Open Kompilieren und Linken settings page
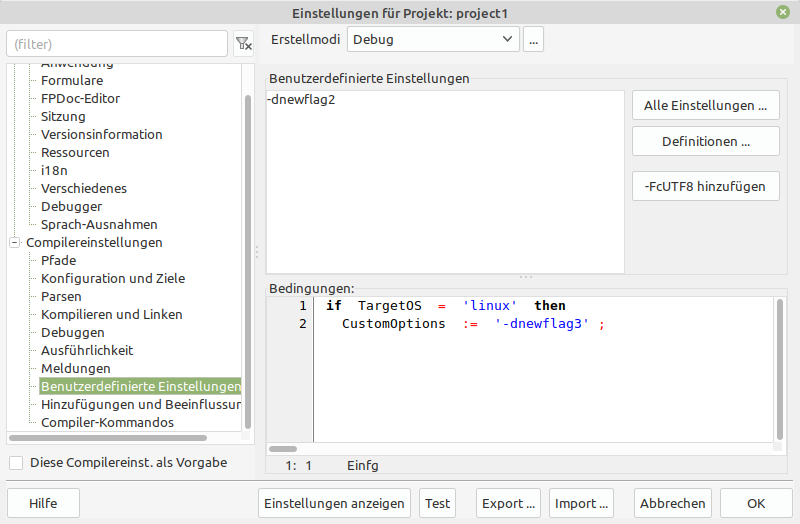 111,314
